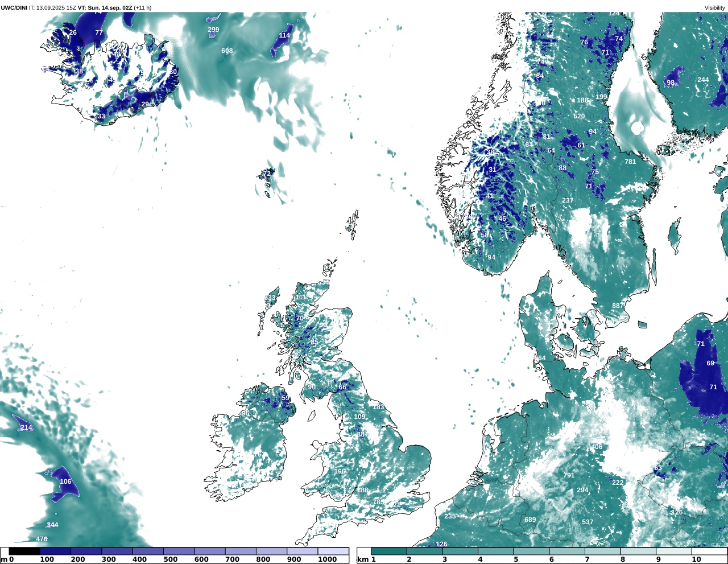The image size is (728, 564).
Task: Click the value 222 in eastern Germany
Action: [x=618, y=483]
